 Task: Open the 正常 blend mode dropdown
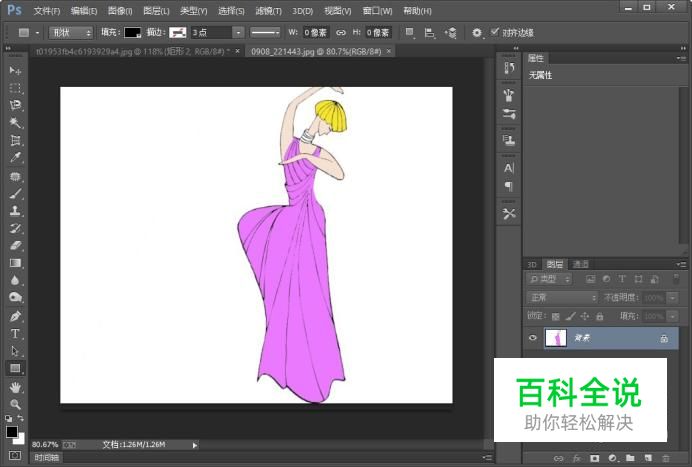click(x=562, y=298)
